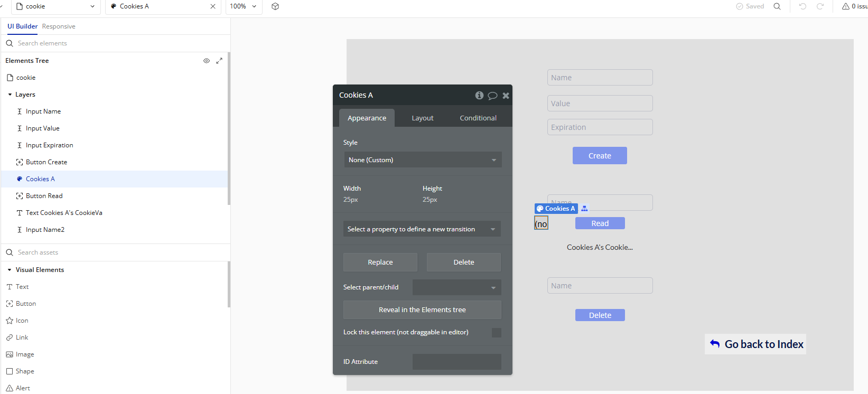This screenshot has width=868, height=394.
Task: Click the undo arrow icon
Action: point(802,6)
